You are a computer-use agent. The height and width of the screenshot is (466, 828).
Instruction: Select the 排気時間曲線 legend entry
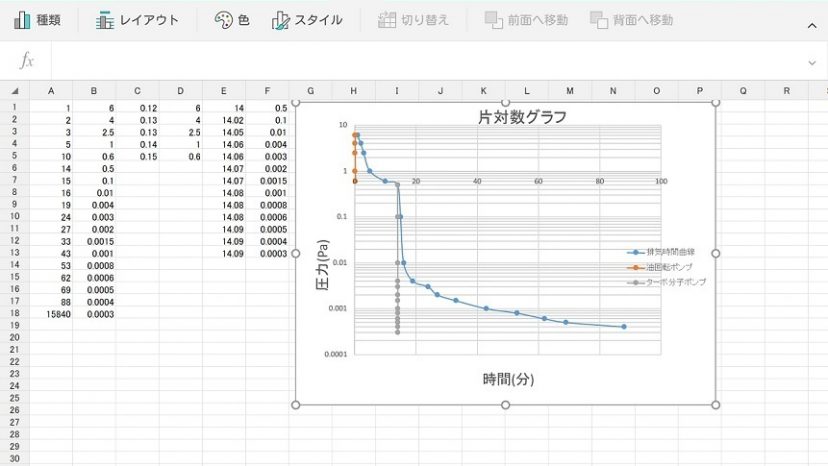point(667,252)
